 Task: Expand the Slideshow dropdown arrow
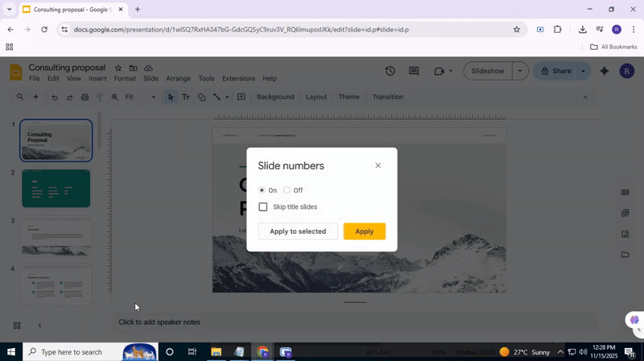click(x=520, y=71)
